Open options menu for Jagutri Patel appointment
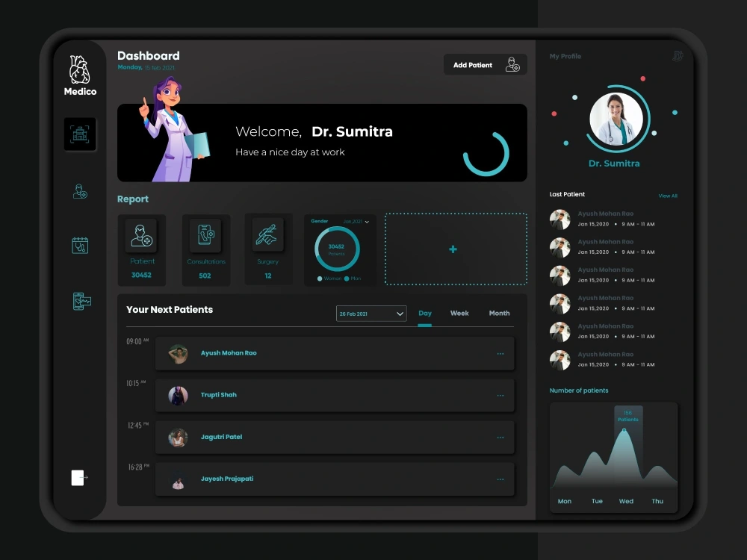 pyautogui.click(x=500, y=438)
